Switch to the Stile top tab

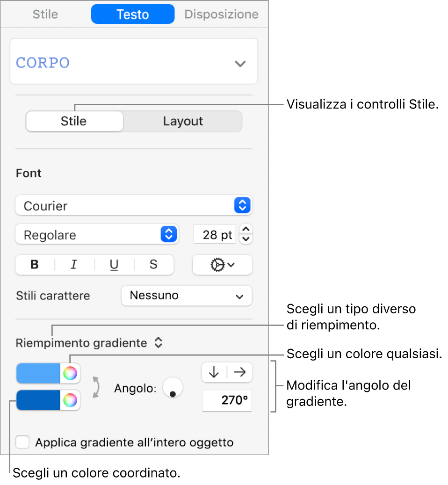point(45,14)
